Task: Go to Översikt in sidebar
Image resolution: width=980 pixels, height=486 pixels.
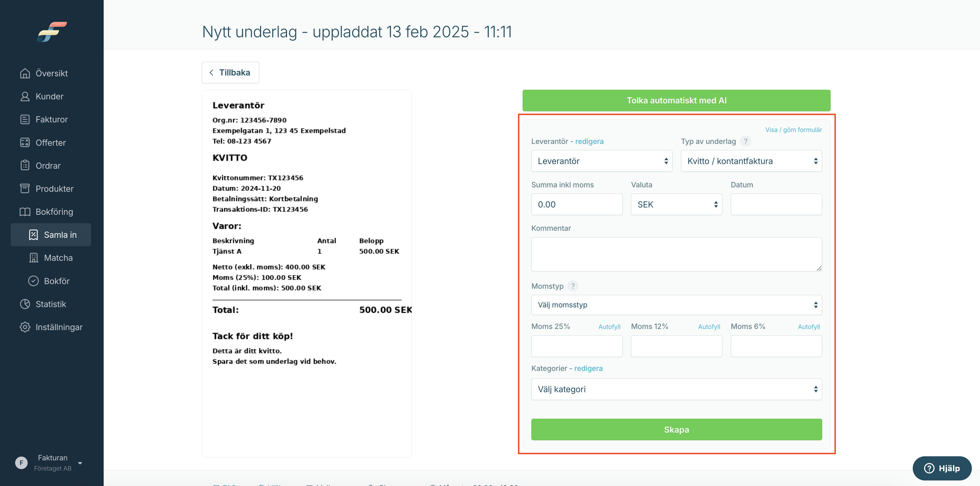Action: 51,73
